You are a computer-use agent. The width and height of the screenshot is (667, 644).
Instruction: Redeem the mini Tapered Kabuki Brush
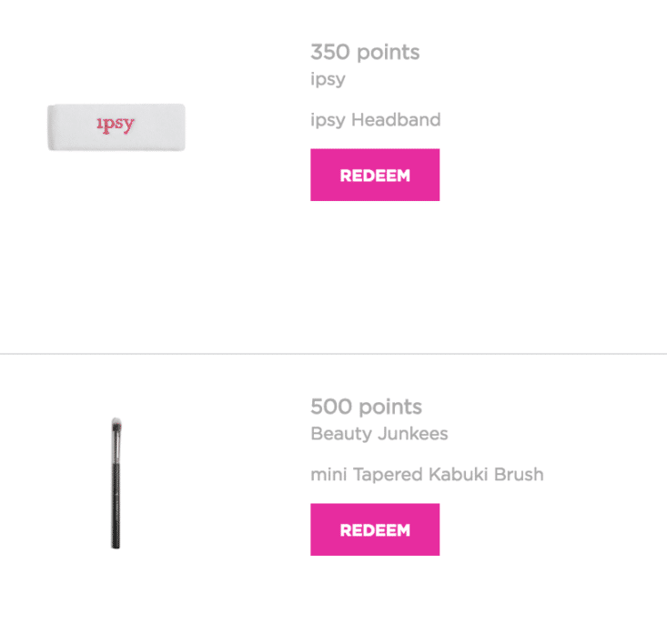(375, 529)
